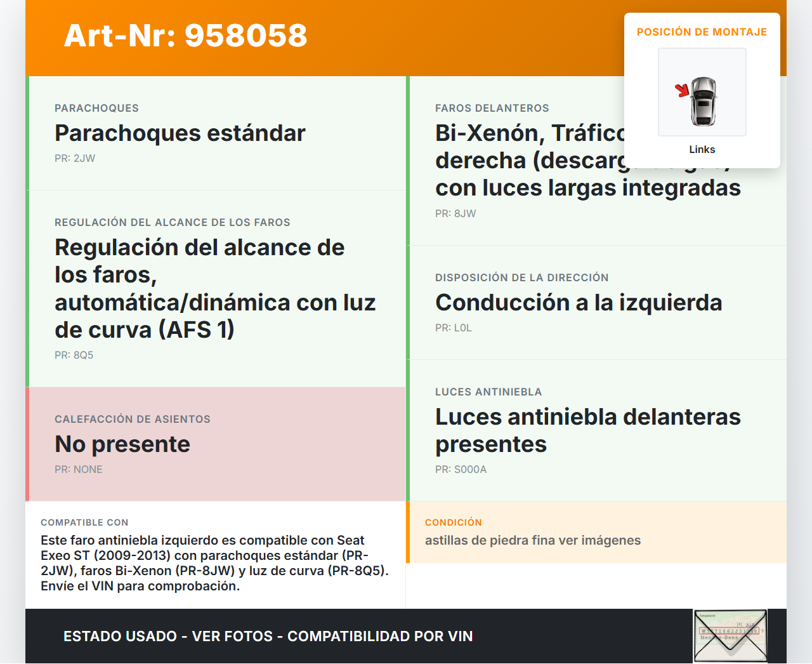Select the "No presente" value
The width and height of the screenshot is (812, 664).
coord(122,444)
